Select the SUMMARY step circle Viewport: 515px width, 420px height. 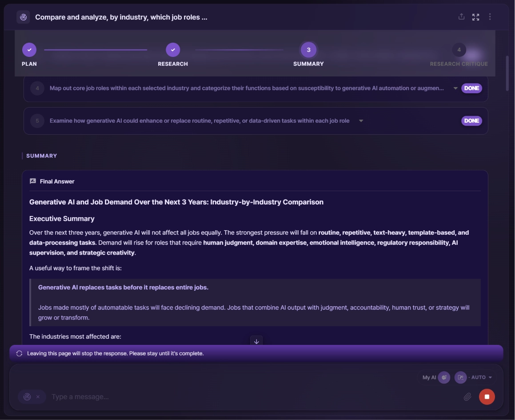[x=308, y=50]
